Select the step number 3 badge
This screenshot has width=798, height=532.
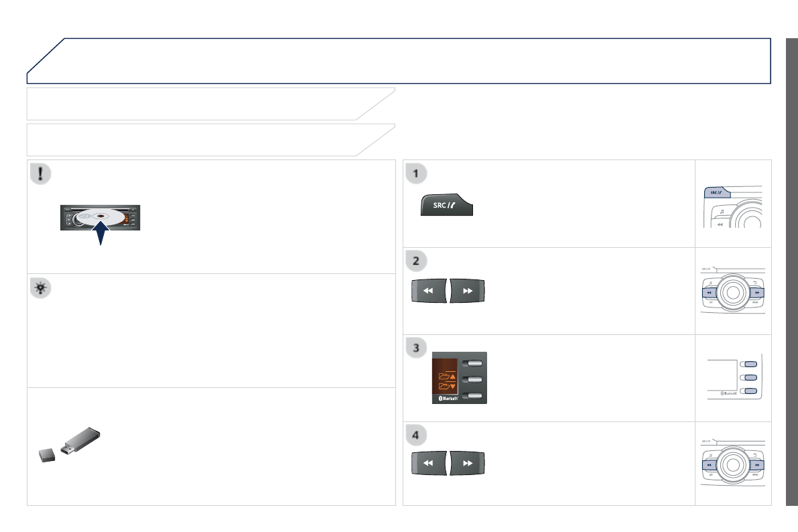[x=417, y=348]
